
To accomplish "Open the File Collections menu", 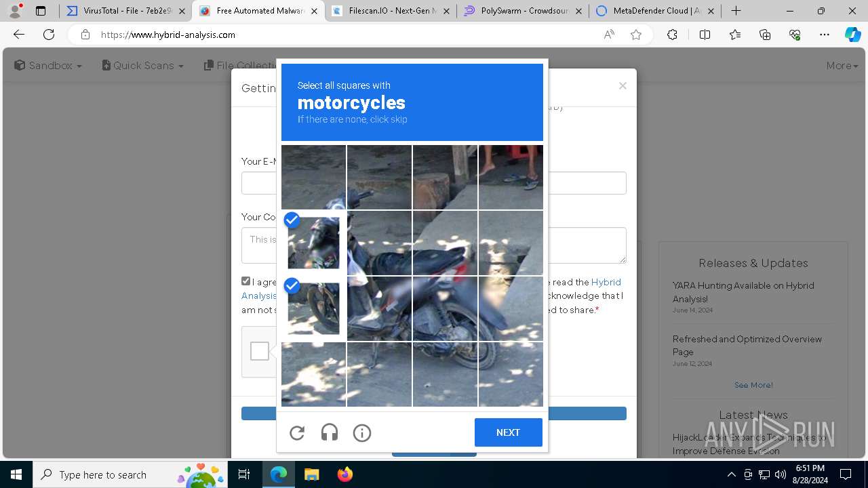I will (x=240, y=66).
